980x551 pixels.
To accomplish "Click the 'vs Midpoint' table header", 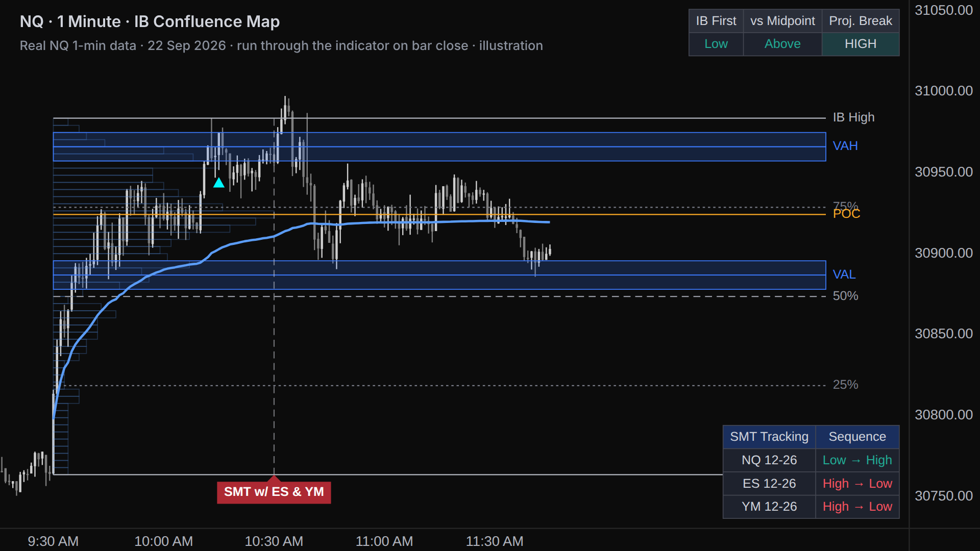I will click(782, 21).
